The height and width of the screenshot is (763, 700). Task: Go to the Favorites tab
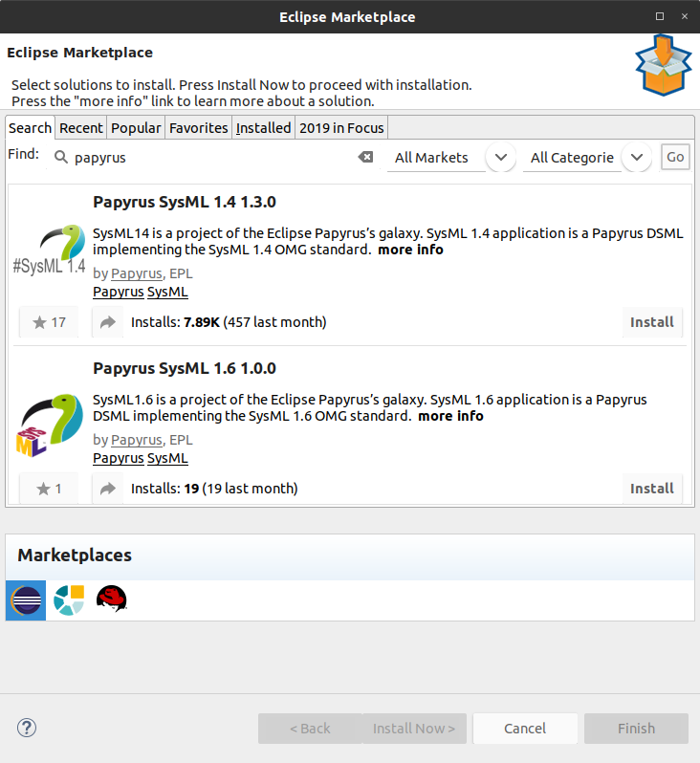pyautogui.click(x=199, y=128)
